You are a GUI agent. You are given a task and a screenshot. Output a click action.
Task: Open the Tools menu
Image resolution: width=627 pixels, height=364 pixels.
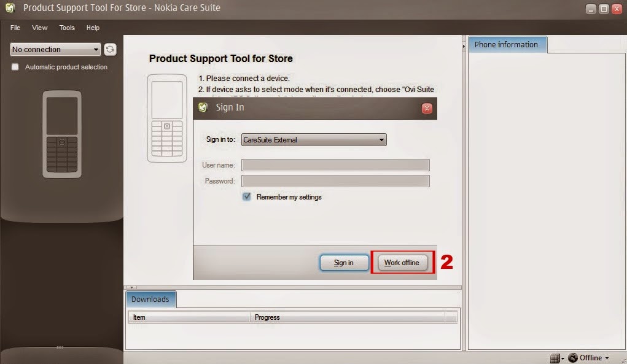(x=67, y=28)
